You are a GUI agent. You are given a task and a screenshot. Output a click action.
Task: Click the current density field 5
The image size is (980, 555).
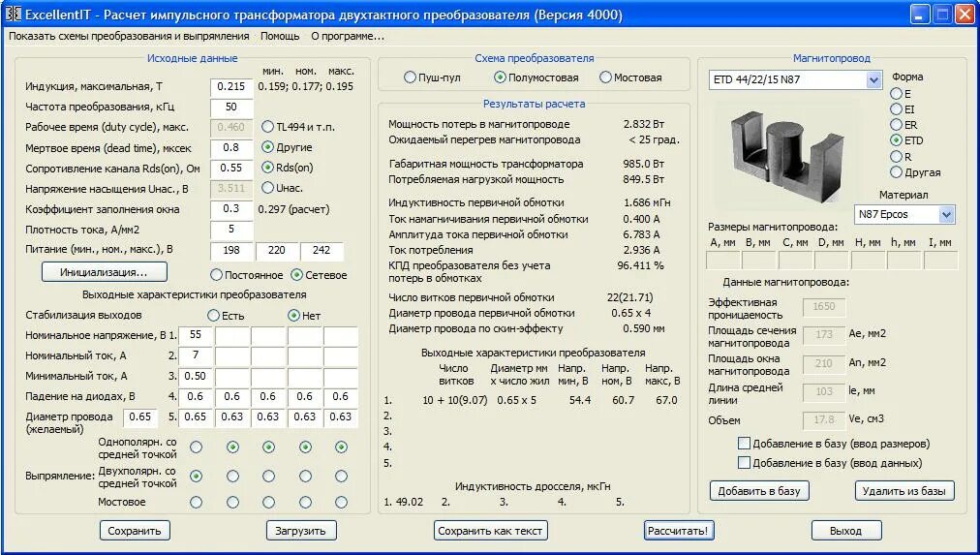pos(231,230)
